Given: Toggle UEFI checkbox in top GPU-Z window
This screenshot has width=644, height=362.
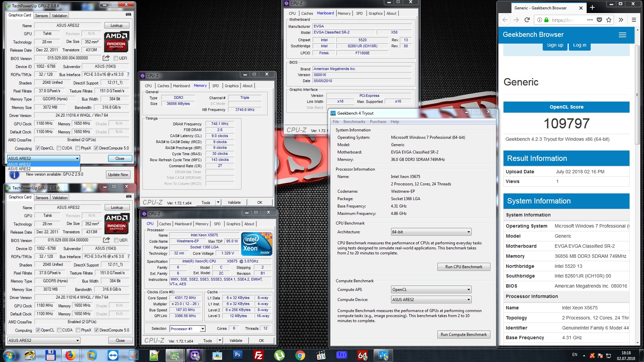Looking at the screenshot, I should pyautogui.click(x=116, y=58).
